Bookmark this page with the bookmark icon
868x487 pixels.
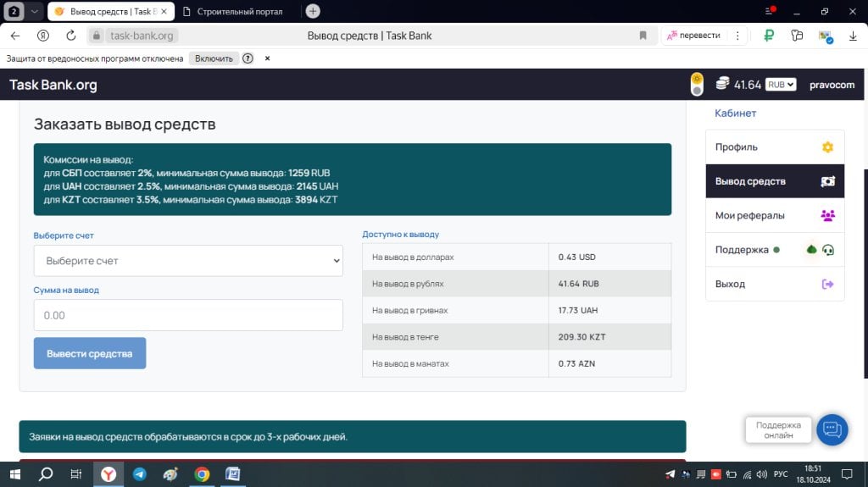pyautogui.click(x=643, y=36)
